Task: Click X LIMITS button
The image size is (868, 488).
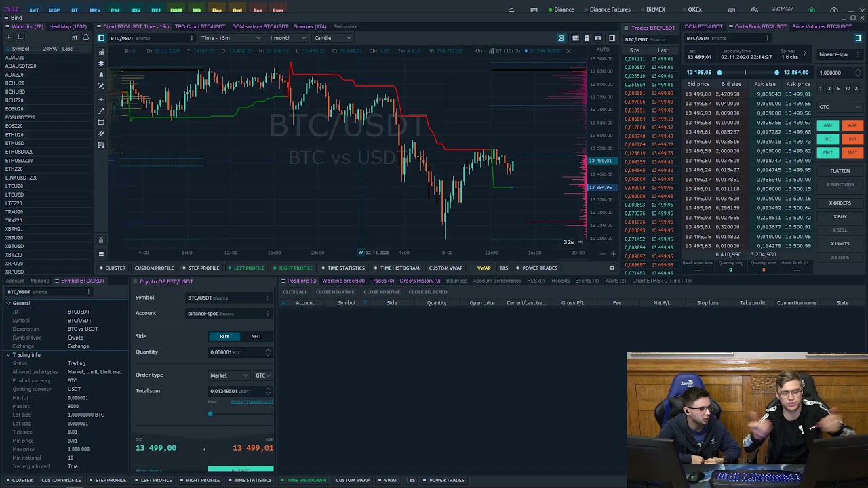Action: (840, 244)
